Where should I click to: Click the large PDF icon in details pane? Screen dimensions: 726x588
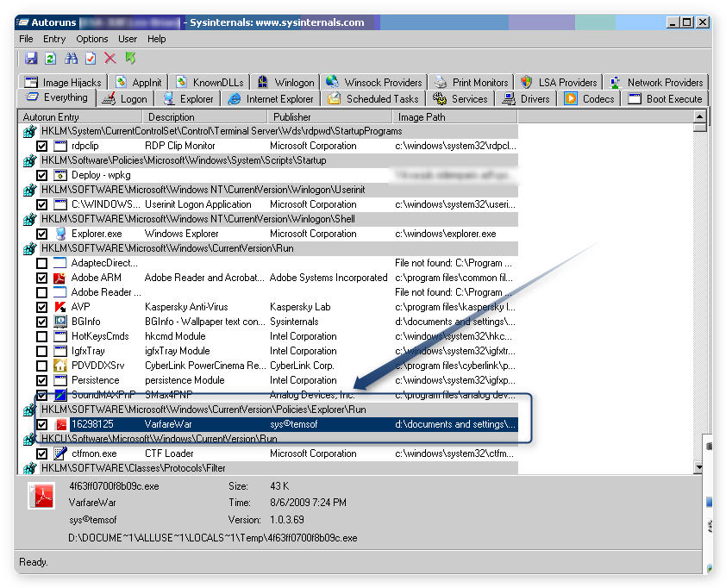(41, 496)
